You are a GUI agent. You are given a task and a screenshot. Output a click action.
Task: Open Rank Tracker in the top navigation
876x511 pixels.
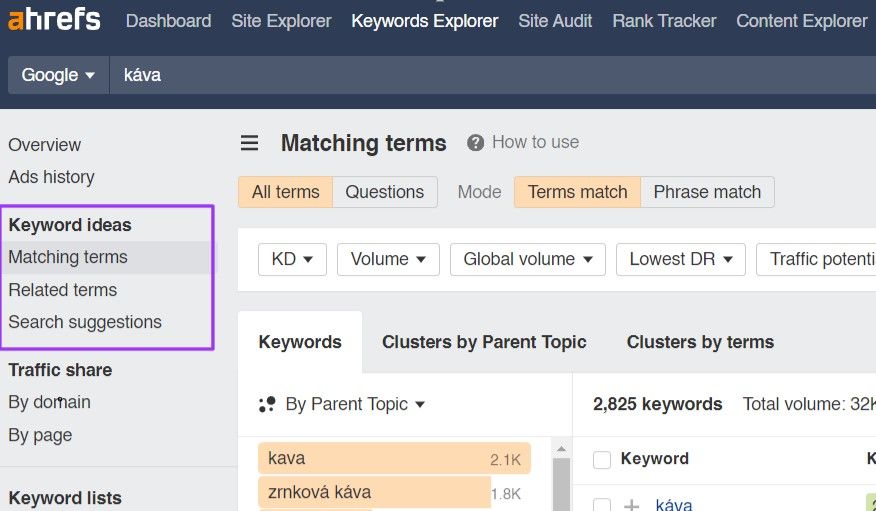pos(664,21)
